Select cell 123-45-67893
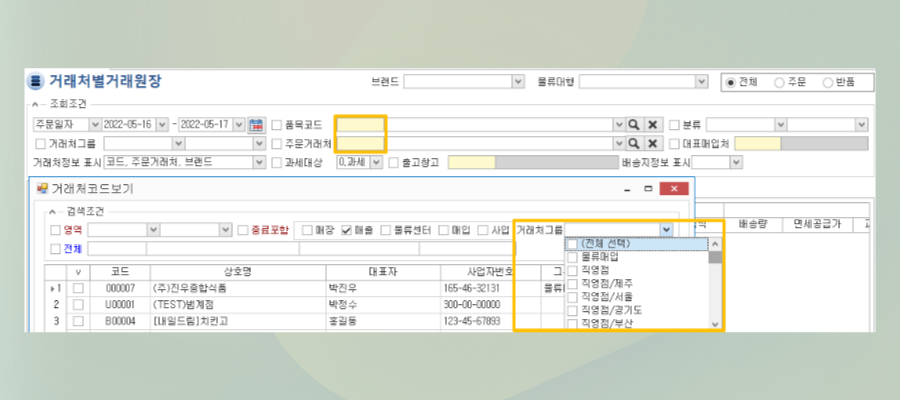The width and height of the screenshot is (900, 400). tap(490, 321)
